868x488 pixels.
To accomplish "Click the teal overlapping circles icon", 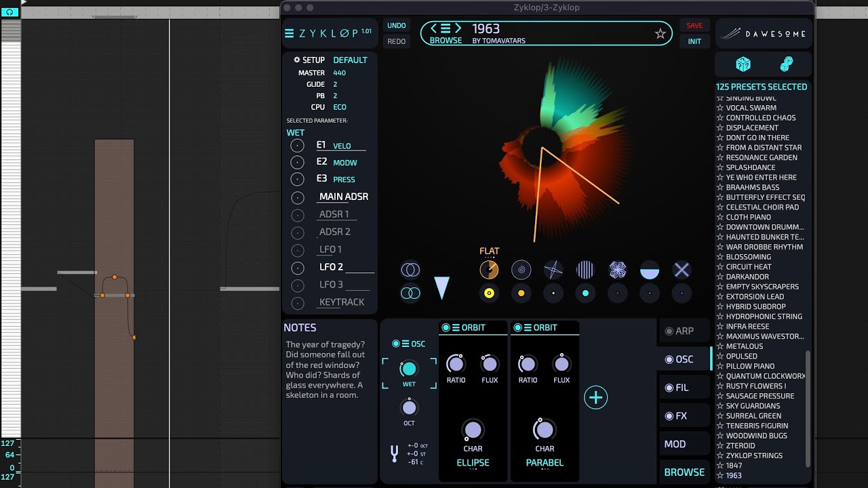I will tap(410, 293).
